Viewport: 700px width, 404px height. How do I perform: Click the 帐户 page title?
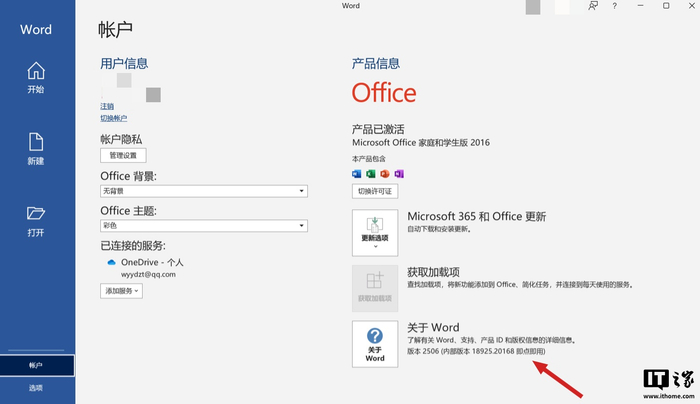[x=116, y=29]
